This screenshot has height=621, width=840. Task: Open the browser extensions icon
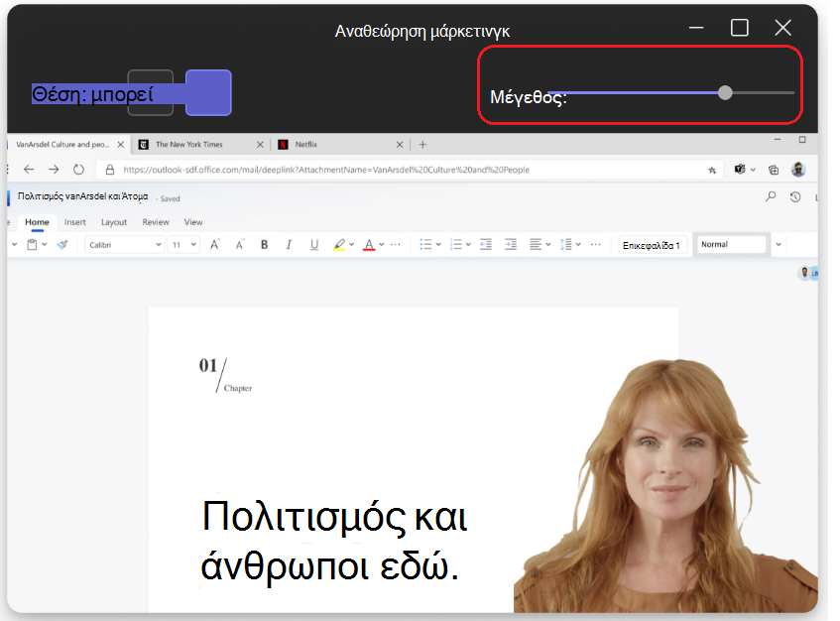[740, 170]
